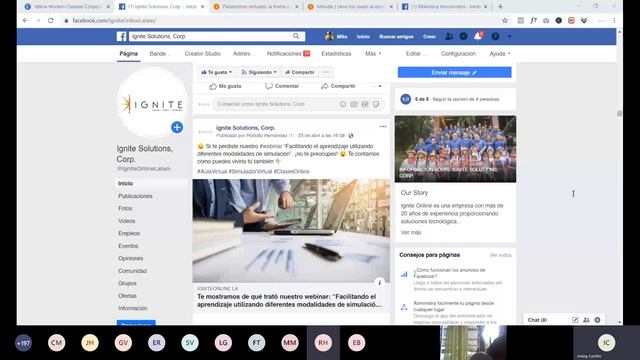
Task: Open the Te gusta dropdown on page
Action: click(216, 72)
